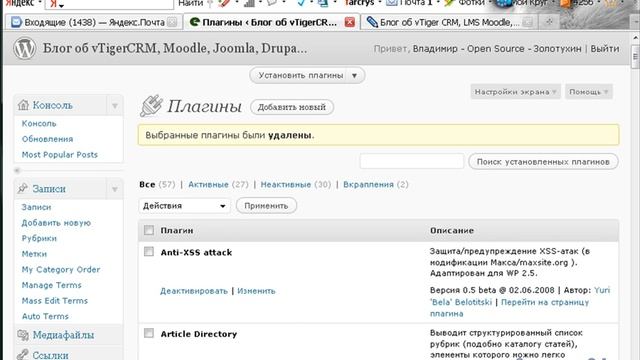Click the Выбранные плагины были удалены notice

(378, 135)
